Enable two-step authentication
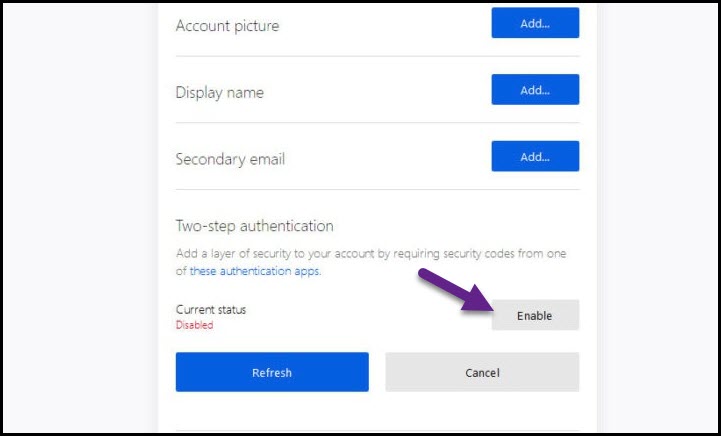The image size is (721, 436). 535,315
